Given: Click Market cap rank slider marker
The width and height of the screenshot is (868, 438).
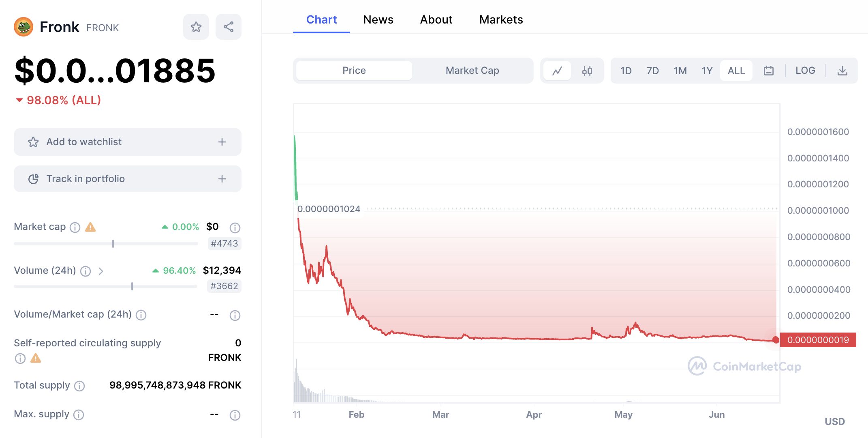Looking at the screenshot, I should click(113, 243).
